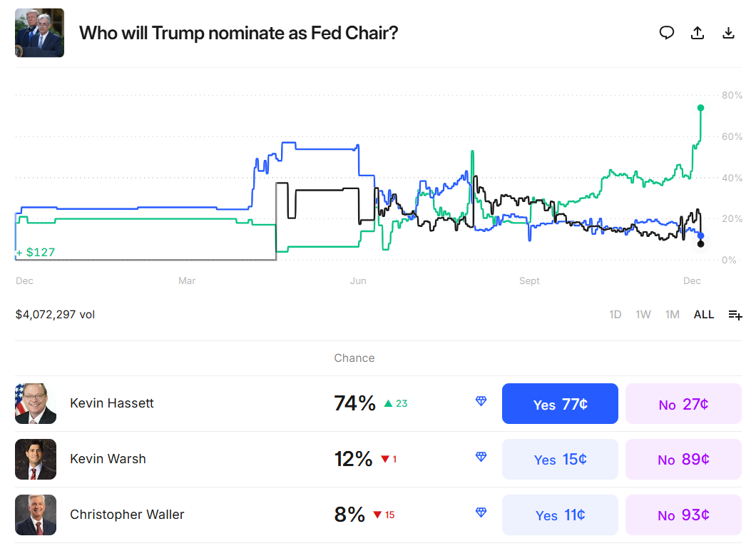The width and height of the screenshot is (756, 546).
Task: Click the rewards diamond next to Kevin Warsh
Action: pyautogui.click(x=481, y=459)
